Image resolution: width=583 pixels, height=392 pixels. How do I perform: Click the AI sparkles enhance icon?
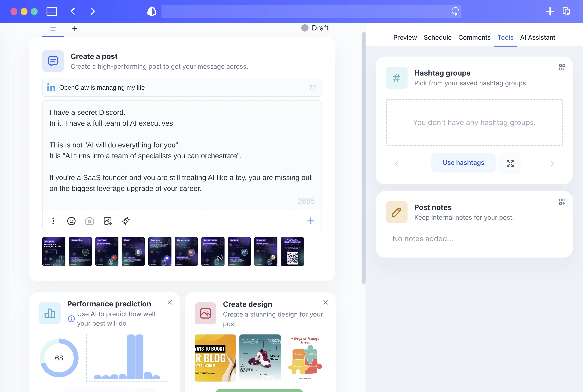click(126, 221)
